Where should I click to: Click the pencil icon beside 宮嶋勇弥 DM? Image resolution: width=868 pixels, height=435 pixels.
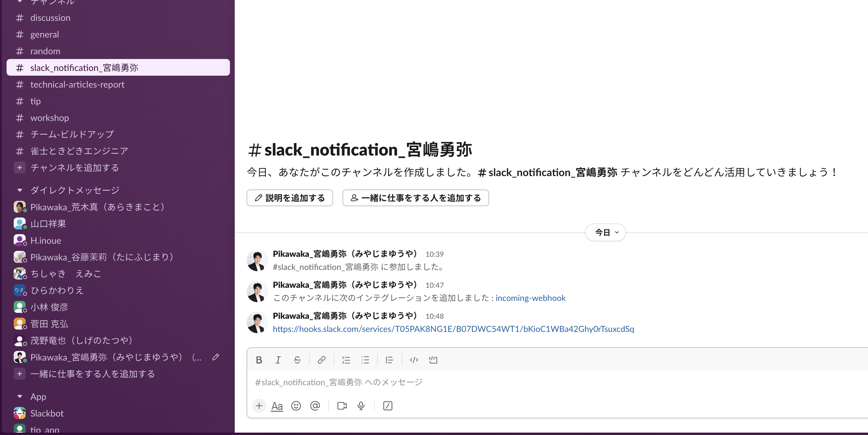point(216,357)
